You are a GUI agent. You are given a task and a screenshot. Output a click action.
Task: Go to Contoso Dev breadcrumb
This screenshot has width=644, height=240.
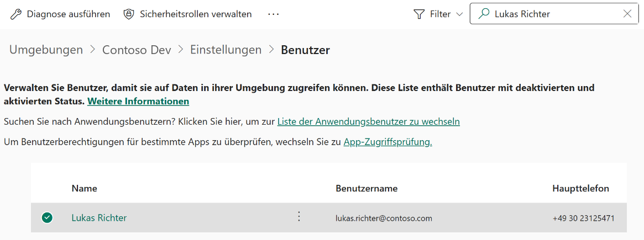pyautogui.click(x=137, y=50)
